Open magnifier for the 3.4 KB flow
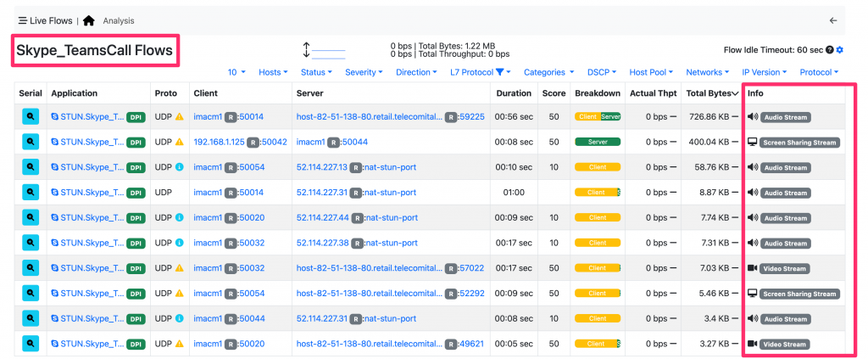This screenshot has width=868, height=359. (x=31, y=318)
